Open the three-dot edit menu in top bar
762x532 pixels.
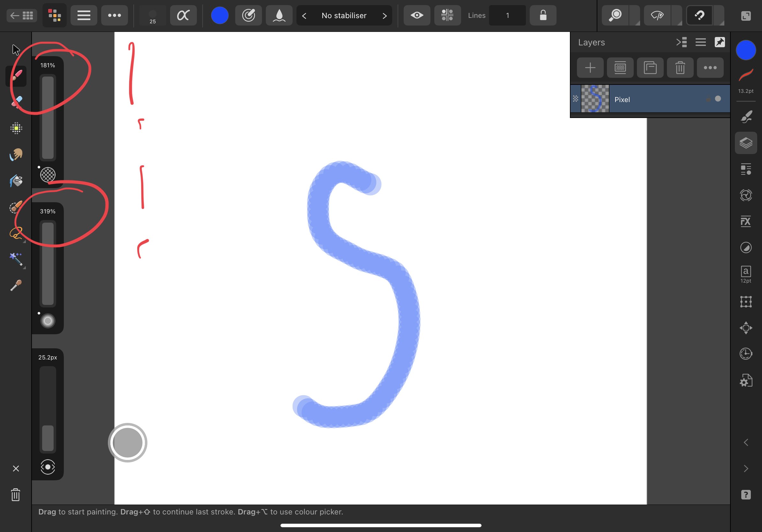point(115,15)
